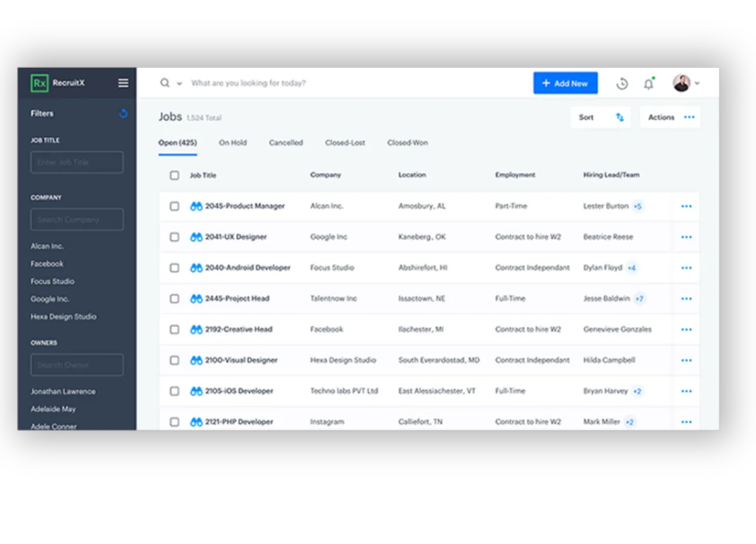
Task: Expand the +2 team badge for Mark Miller
Action: pos(629,422)
